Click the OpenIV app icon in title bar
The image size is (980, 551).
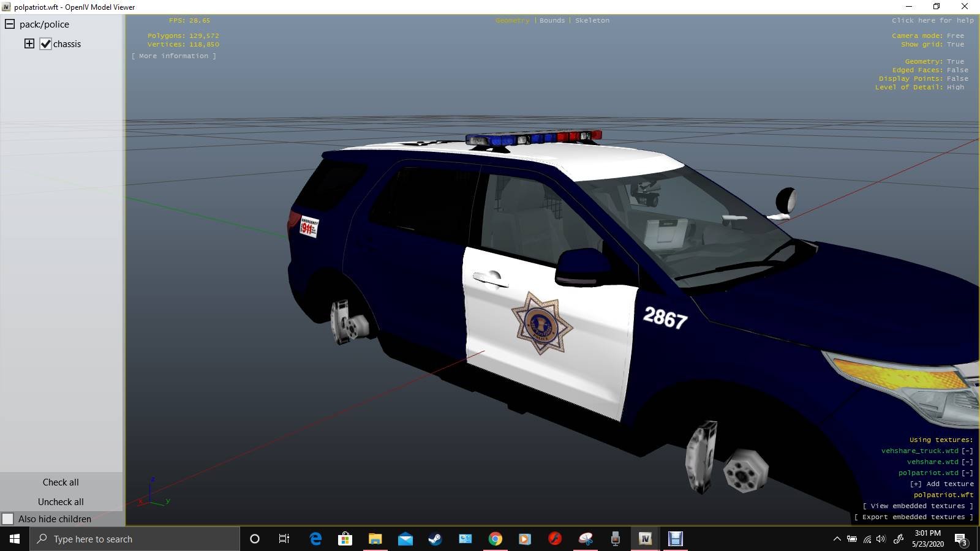6,7
